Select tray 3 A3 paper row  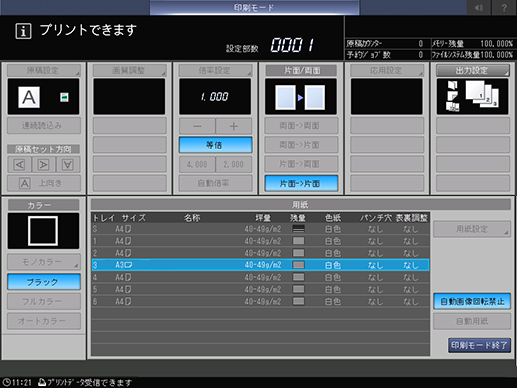[x=260, y=265]
